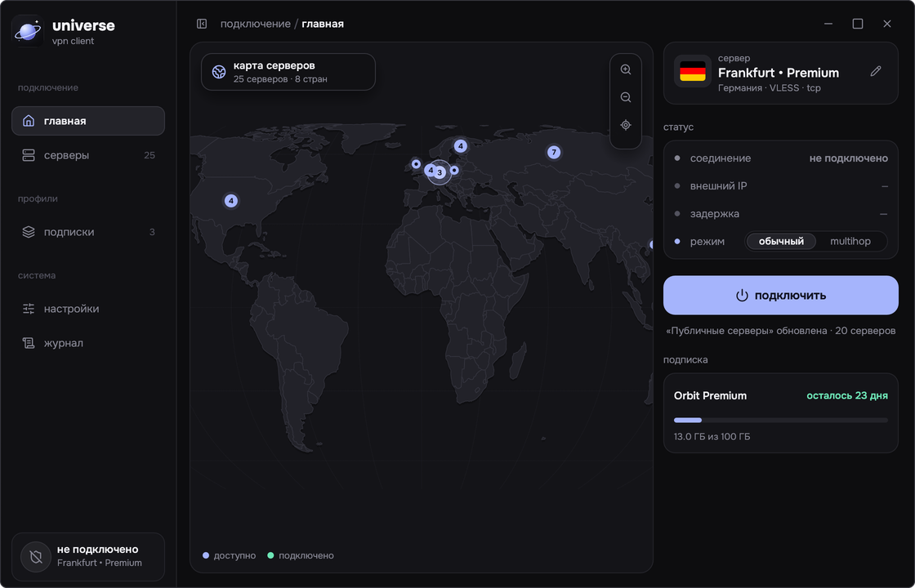
Task: Go to подписки in sidebar
Action: (x=88, y=232)
